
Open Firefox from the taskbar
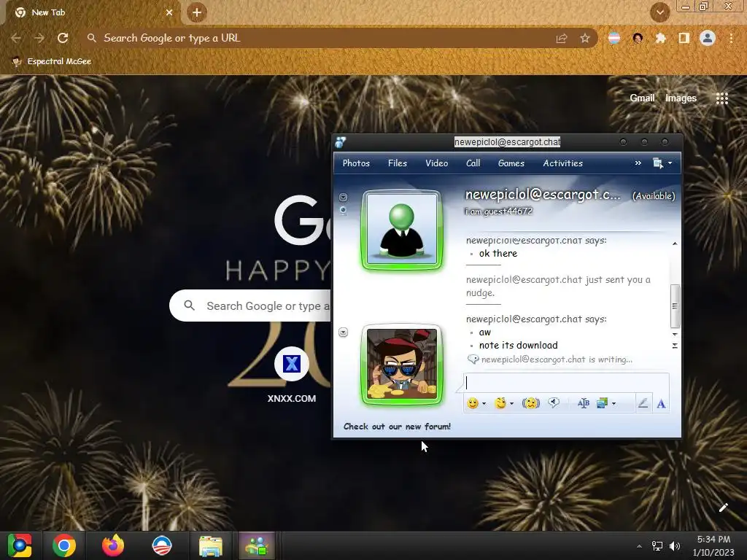point(113,545)
